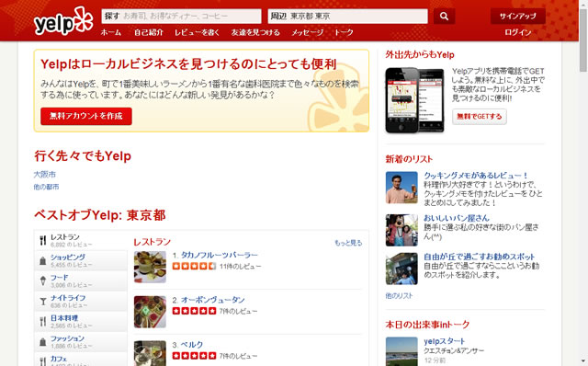
Task: Open the オーボンヴュータン restaurant link
Action: (212, 300)
